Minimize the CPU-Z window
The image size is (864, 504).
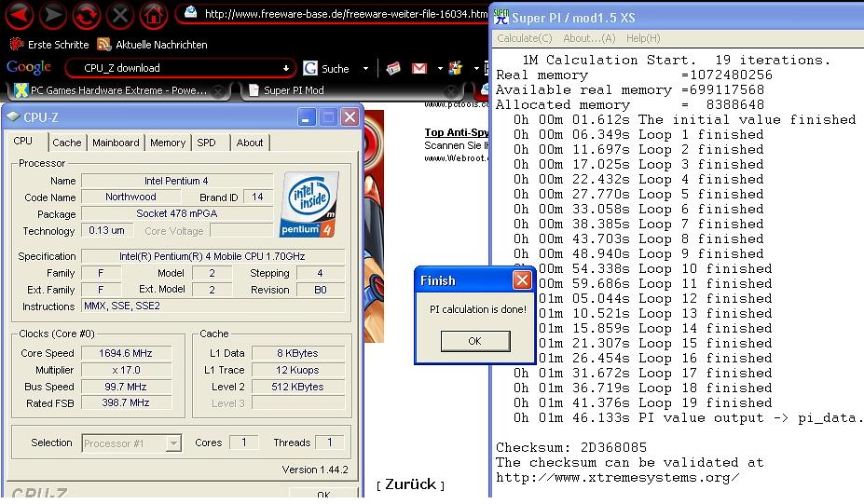[307, 116]
